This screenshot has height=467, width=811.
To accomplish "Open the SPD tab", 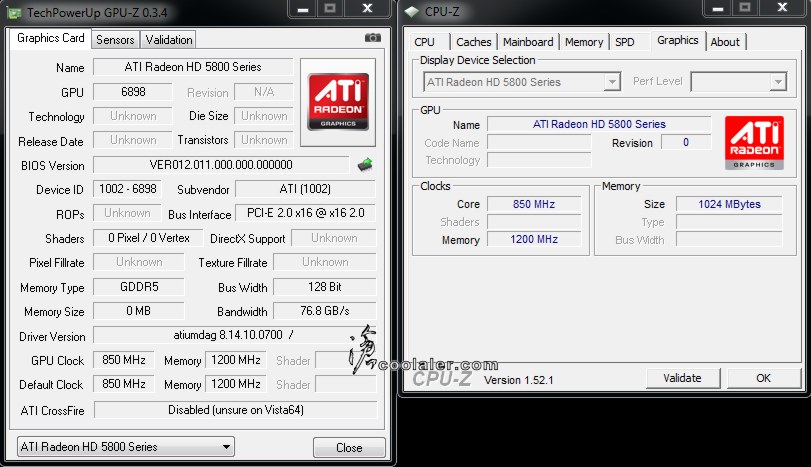I will [x=624, y=42].
